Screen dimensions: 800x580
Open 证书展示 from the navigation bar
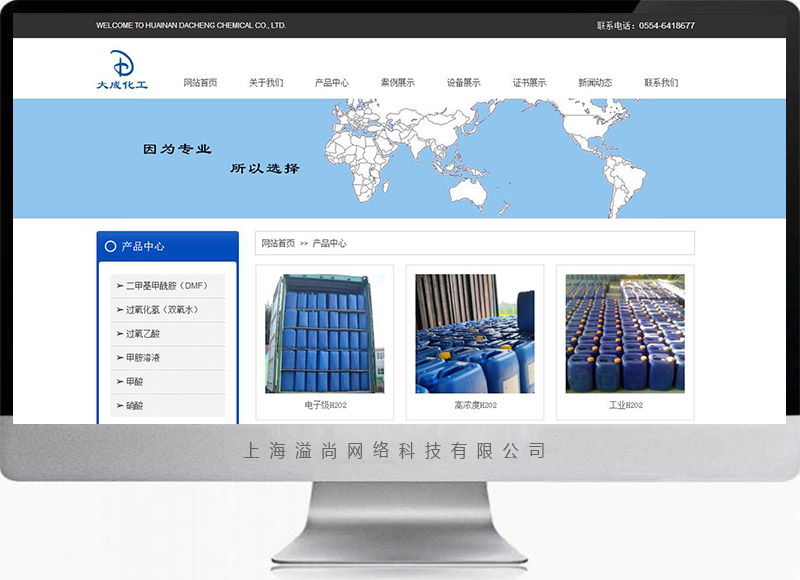click(529, 83)
